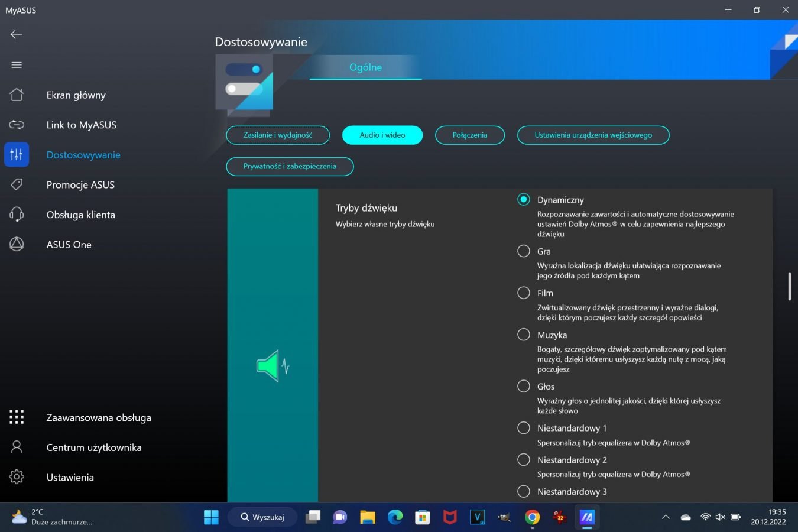Open Zaawansowana obsługa grid icon
The image size is (798, 532).
17,417
